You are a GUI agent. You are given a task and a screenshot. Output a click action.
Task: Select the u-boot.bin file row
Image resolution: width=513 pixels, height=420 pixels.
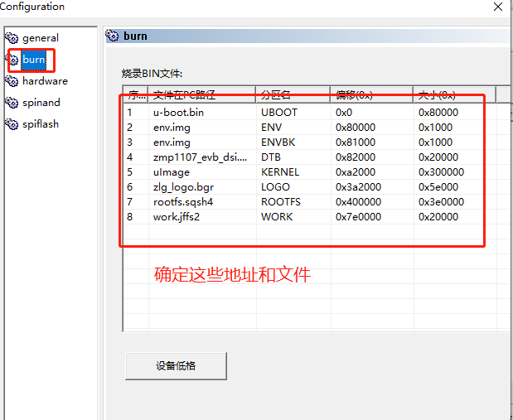(x=178, y=113)
